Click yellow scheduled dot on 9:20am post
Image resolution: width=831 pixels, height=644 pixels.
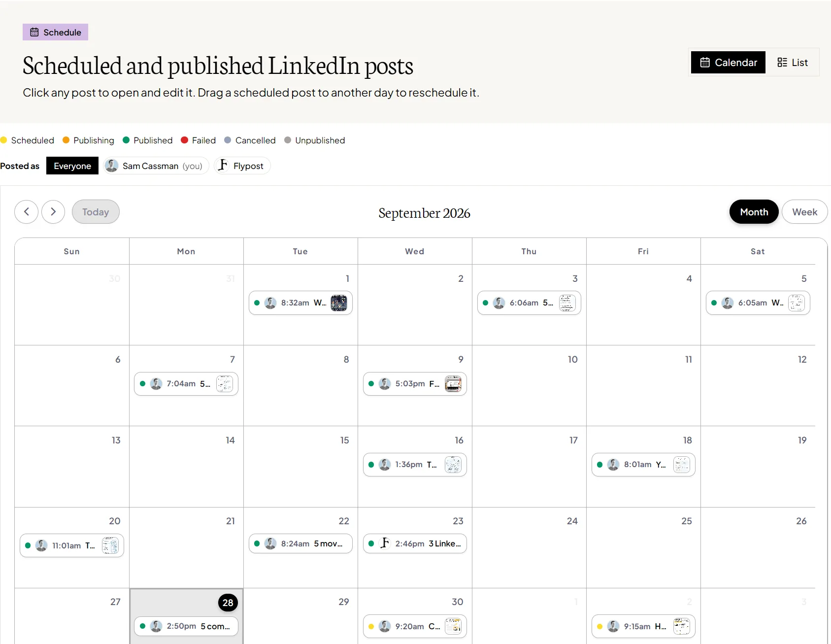371,626
